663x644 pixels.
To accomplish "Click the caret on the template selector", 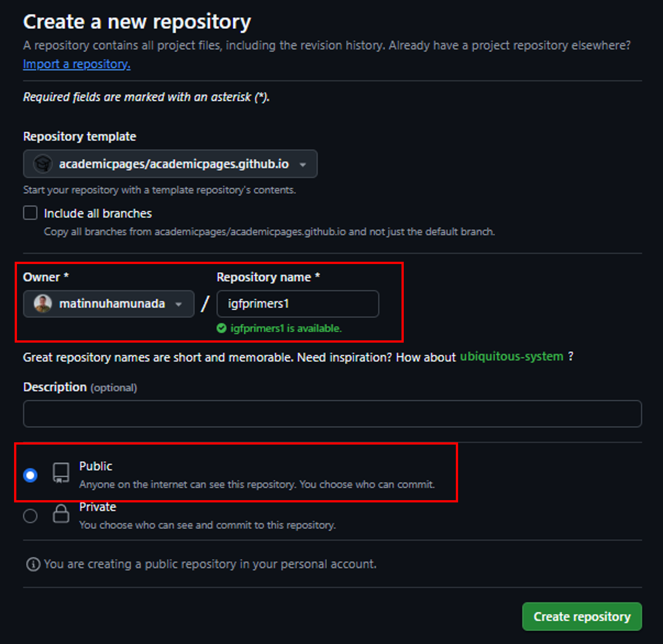I will pyautogui.click(x=303, y=165).
